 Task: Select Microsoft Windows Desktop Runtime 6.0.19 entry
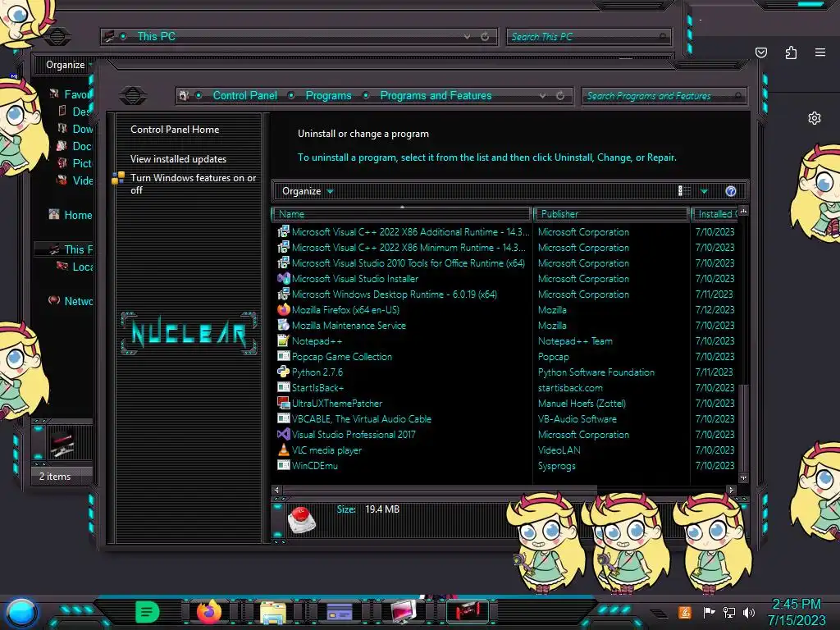(x=395, y=294)
